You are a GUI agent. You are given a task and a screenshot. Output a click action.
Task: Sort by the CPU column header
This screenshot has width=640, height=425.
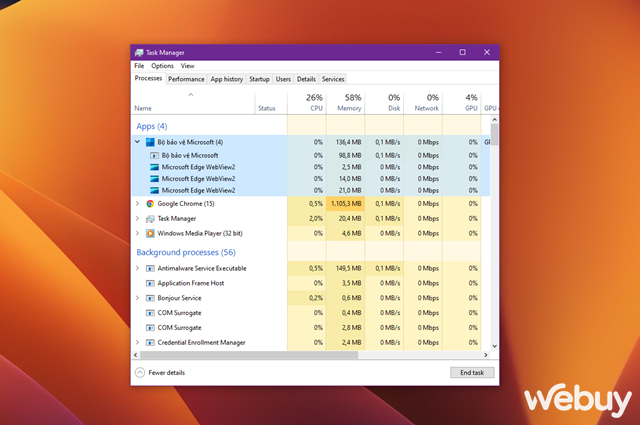pos(307,103)
